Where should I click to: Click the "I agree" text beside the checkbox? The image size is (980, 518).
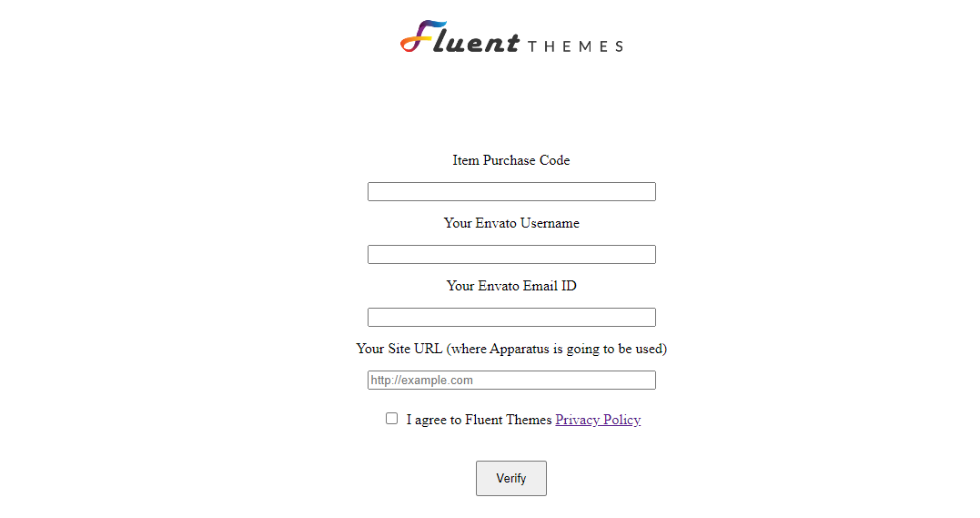tap(426, 420)
